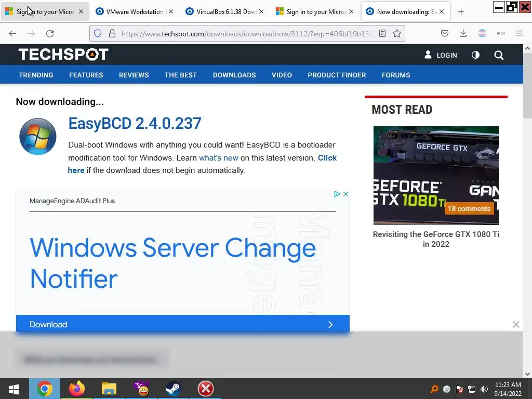
Task: Open the volume speaker tray icon
Action: click(x=484, y=389)
